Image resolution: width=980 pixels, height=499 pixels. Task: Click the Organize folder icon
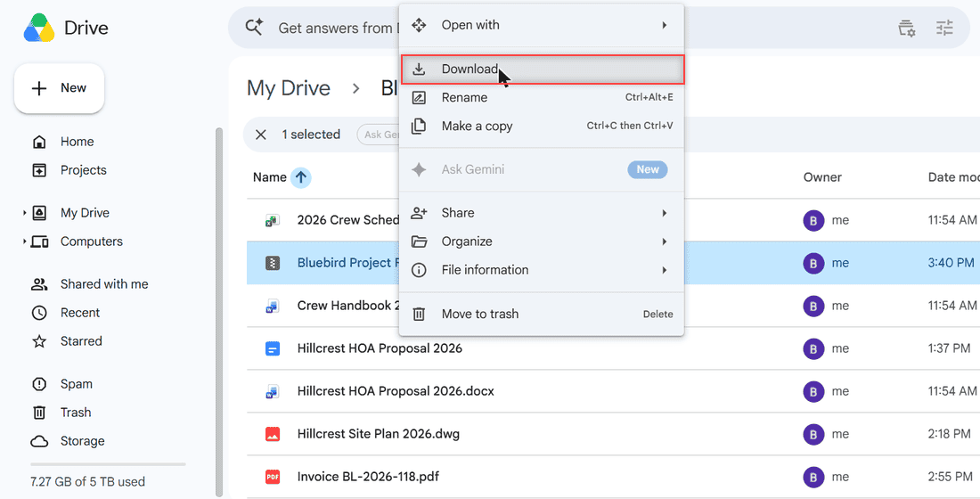[x=419, y=241]
